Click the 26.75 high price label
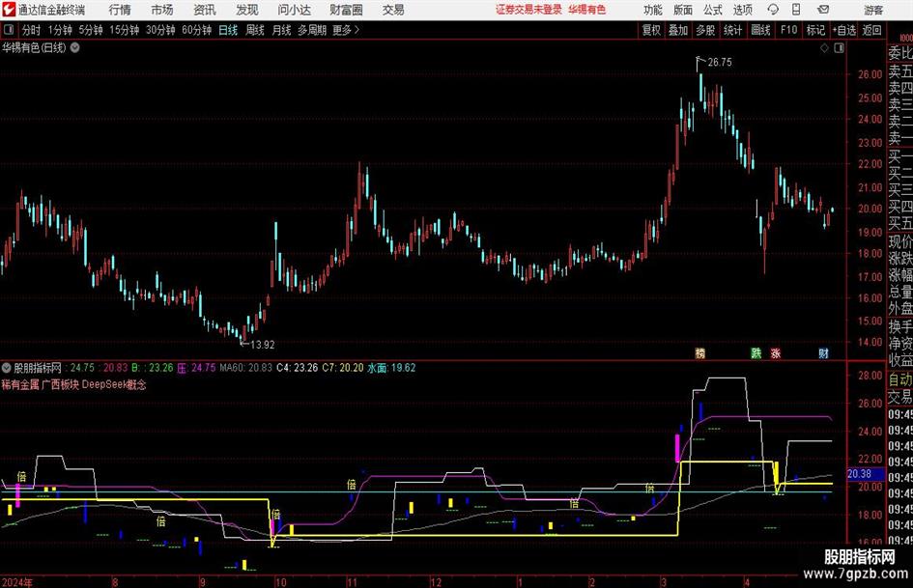Viewport: 913px width, 588px height. click(720, 63)
